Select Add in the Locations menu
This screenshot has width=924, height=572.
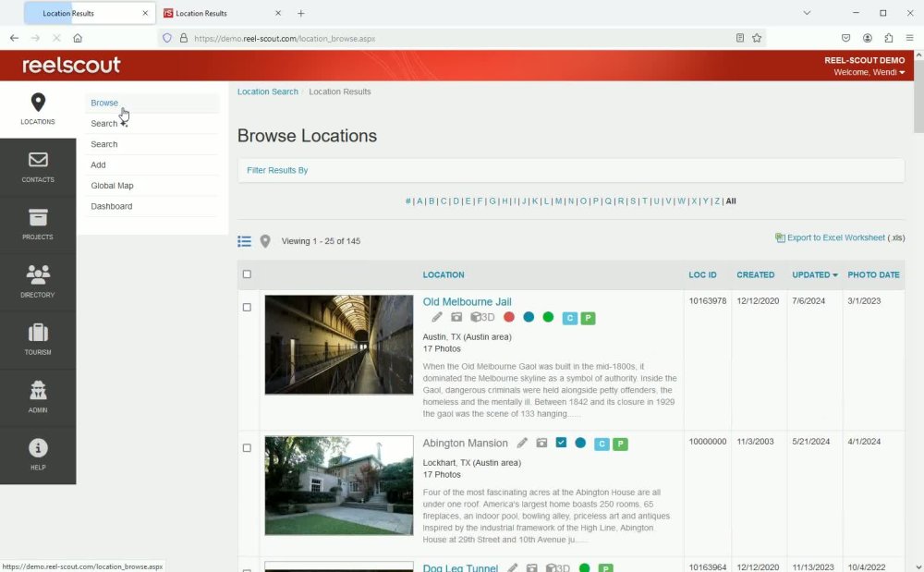(98, 164)
